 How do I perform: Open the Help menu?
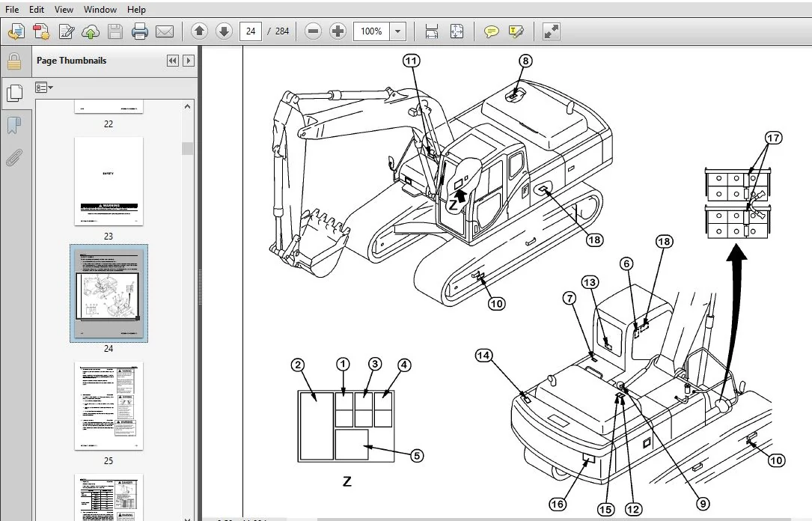(136, 9)
